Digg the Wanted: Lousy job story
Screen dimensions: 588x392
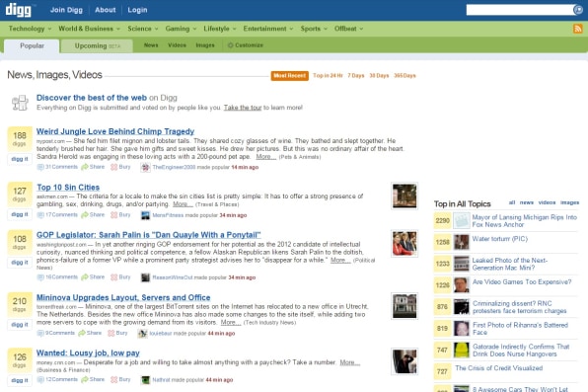pos(20,380)
